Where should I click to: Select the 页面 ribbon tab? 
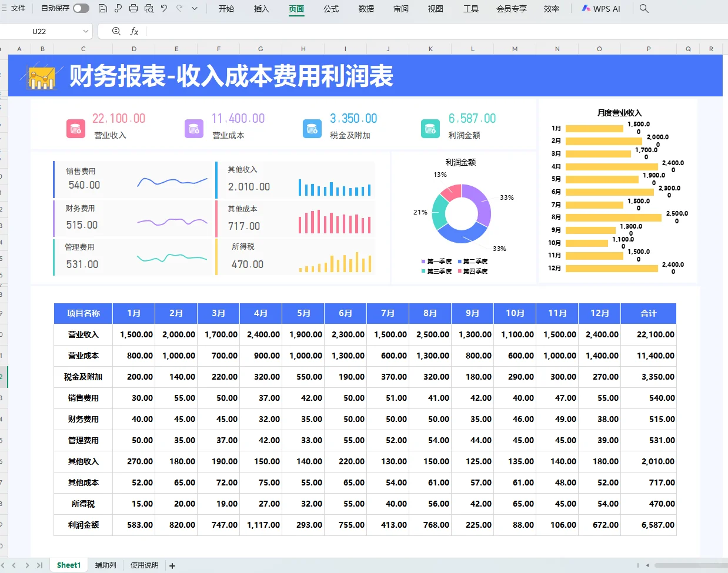pyautogui.click(x=296, y=9)
